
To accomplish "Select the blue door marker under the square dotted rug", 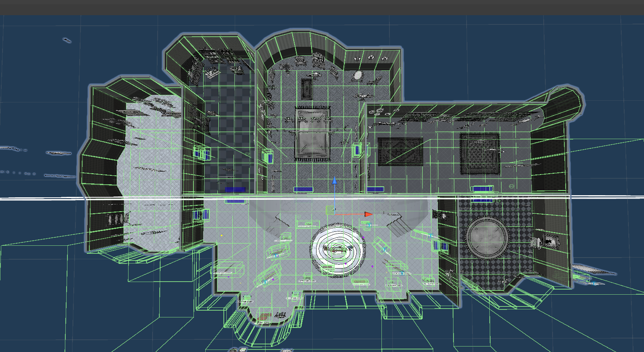I will tap(482, 188).
